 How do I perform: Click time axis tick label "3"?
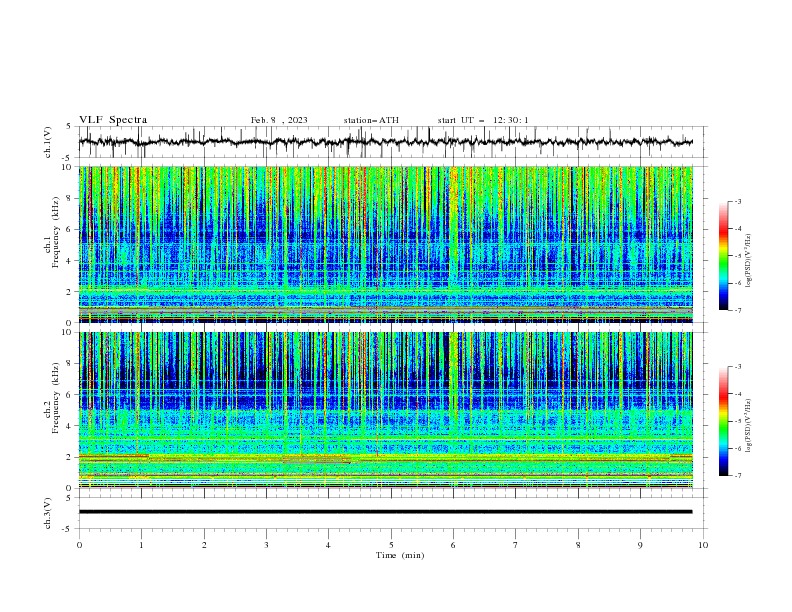click(266, 545)
